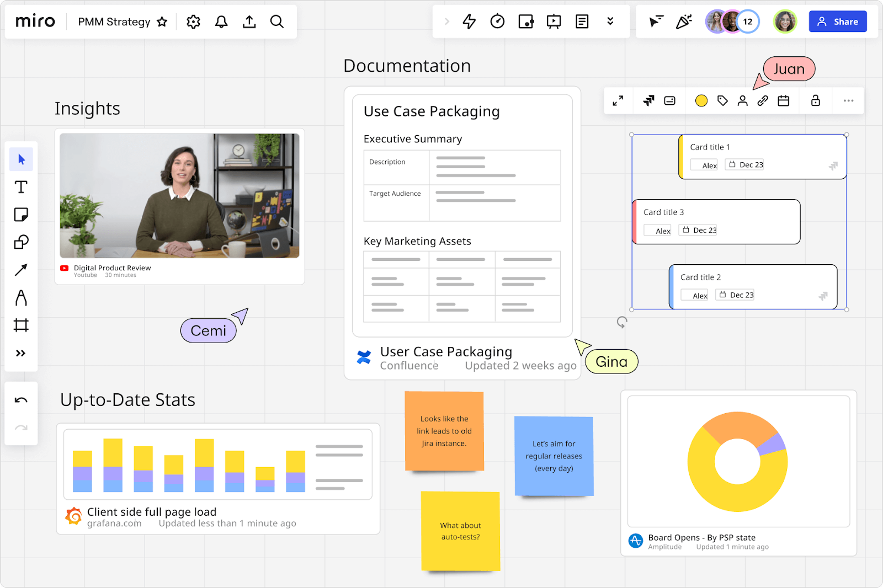Play the Digital Product Review video
The height and width of the screenshot is (588, 883).
[179, 196]
